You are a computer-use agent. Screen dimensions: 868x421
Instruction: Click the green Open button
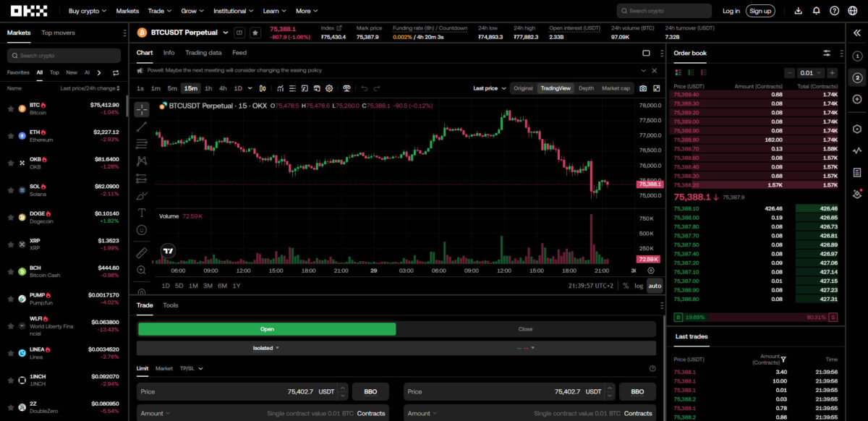click(267, 328)
